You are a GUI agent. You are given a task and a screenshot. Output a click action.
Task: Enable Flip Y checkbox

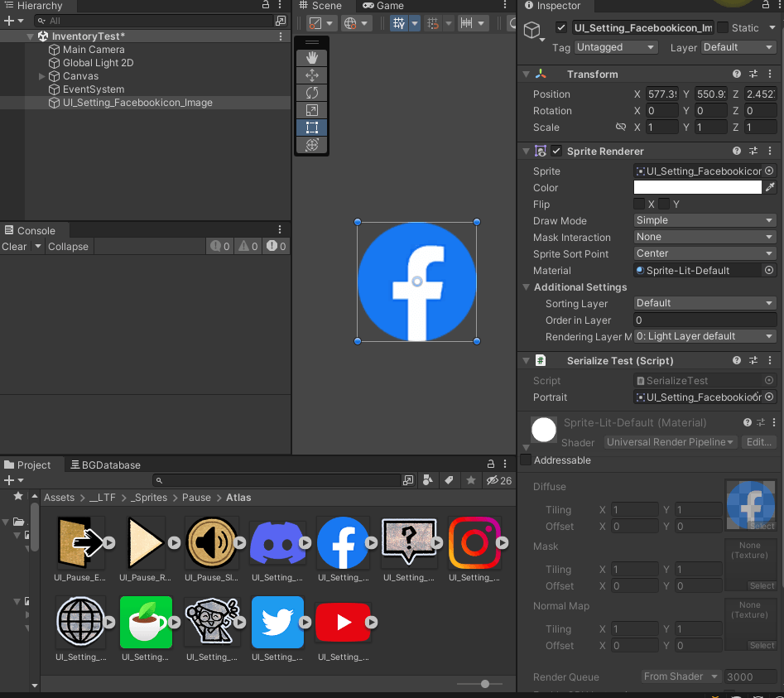[x=663, y=204]
